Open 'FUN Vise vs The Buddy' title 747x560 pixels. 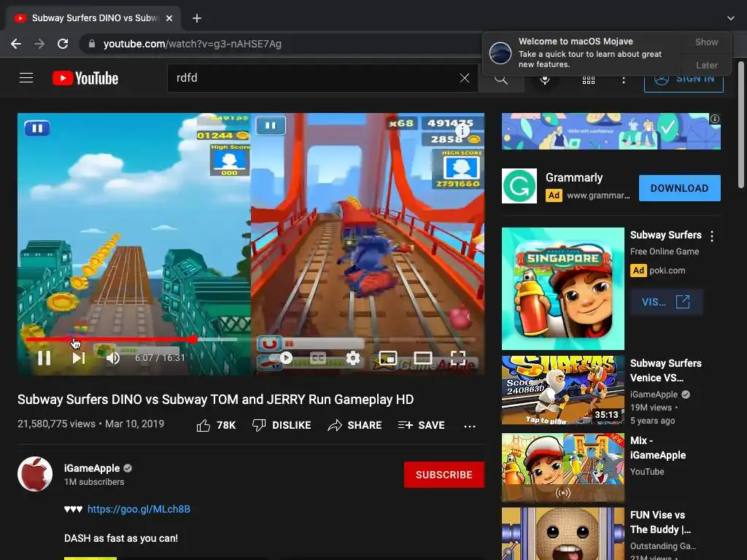tap(660, 522)
